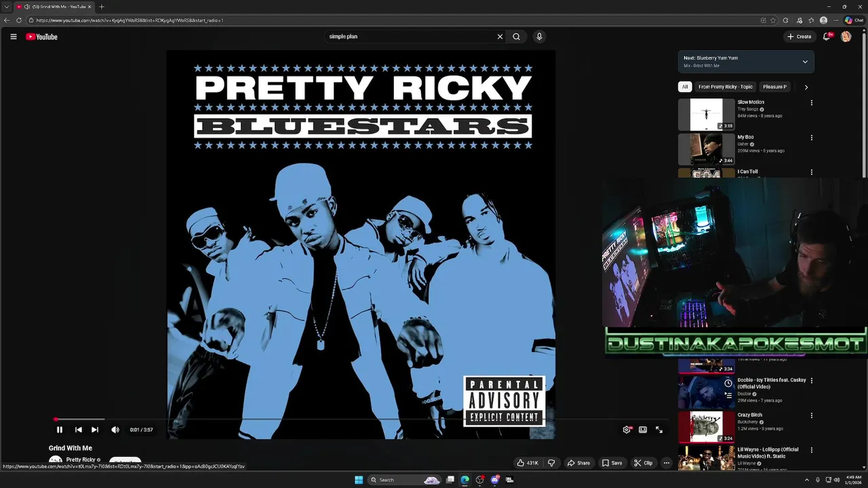The image size is (868, 488).
Task: Skip to the next video
Action: point(95,430)
